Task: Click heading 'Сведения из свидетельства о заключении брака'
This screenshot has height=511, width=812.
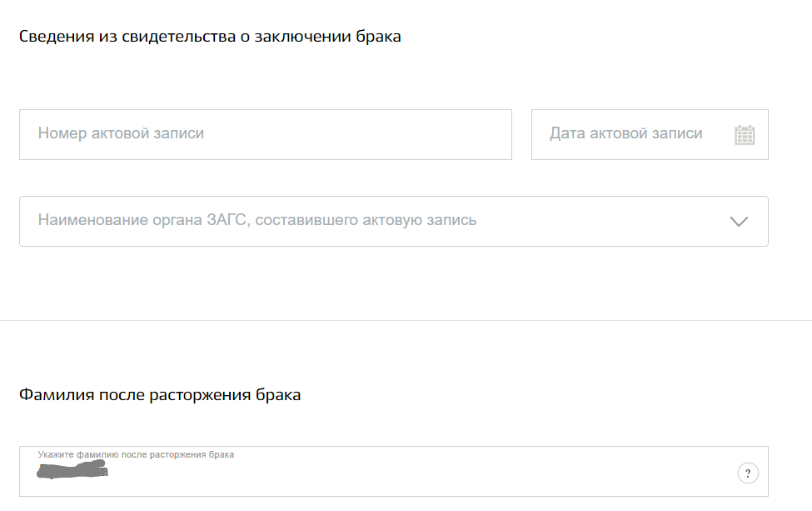Action: 210,37
